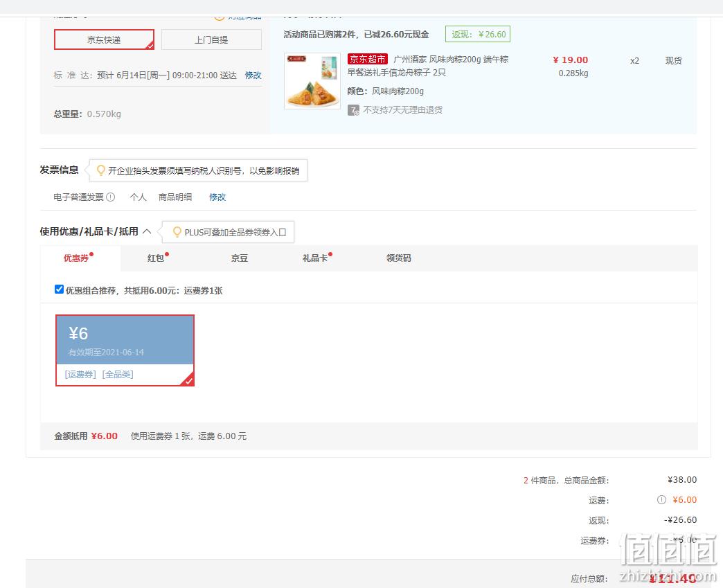Open the 广州酒家 rice dumpling product image
Screen dimensions: 723x588
coord(312,81)
